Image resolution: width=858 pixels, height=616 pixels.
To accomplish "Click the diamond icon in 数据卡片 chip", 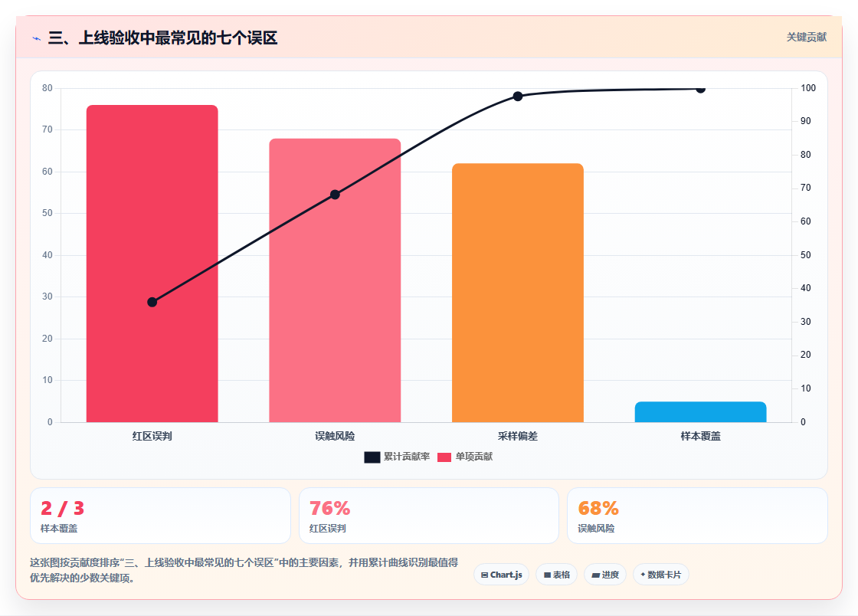I will pos(643,575).
